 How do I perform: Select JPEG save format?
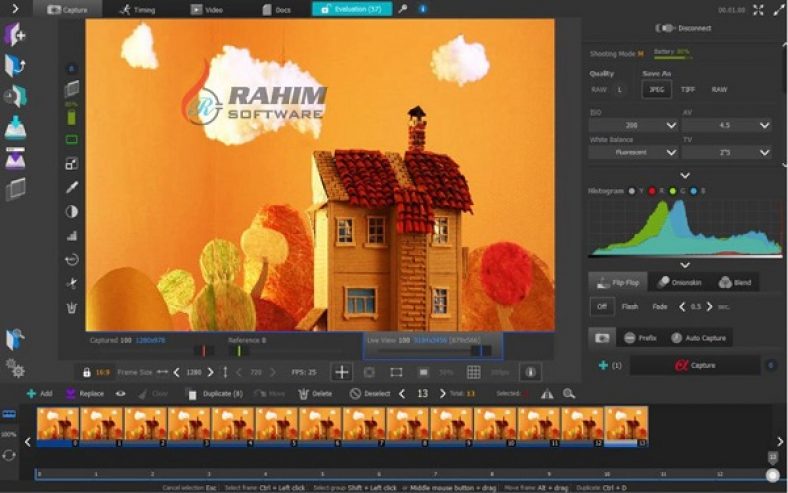click(656, 89)
